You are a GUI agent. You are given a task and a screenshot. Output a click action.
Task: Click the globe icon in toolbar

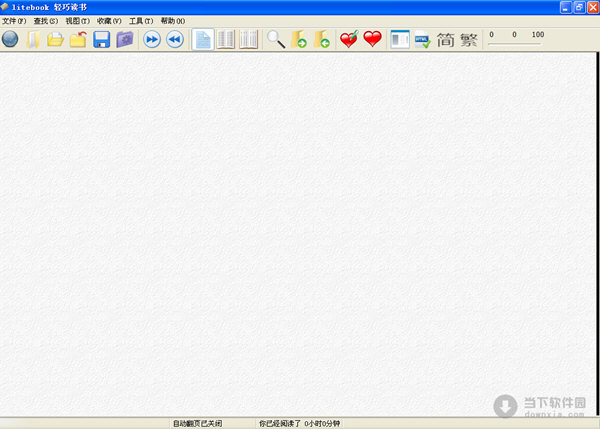pos(11,40)
